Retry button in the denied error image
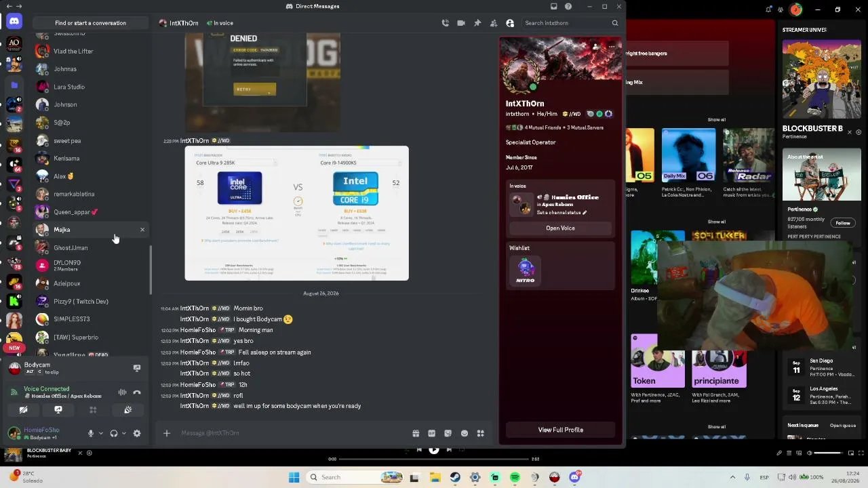The width and height of the screenshot is (868, 488). tap(255, 89)
